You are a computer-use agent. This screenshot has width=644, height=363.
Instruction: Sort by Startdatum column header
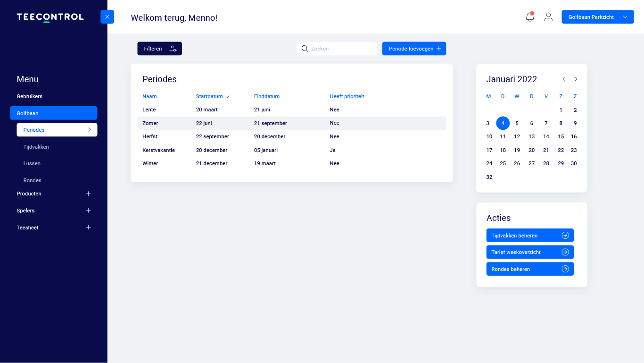click(x=213, y=96)
